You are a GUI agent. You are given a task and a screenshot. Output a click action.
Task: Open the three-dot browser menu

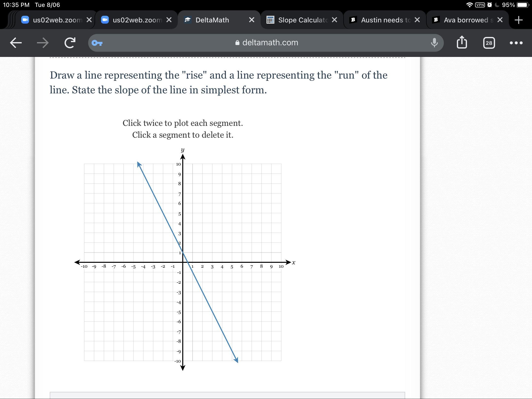[516, 43]
